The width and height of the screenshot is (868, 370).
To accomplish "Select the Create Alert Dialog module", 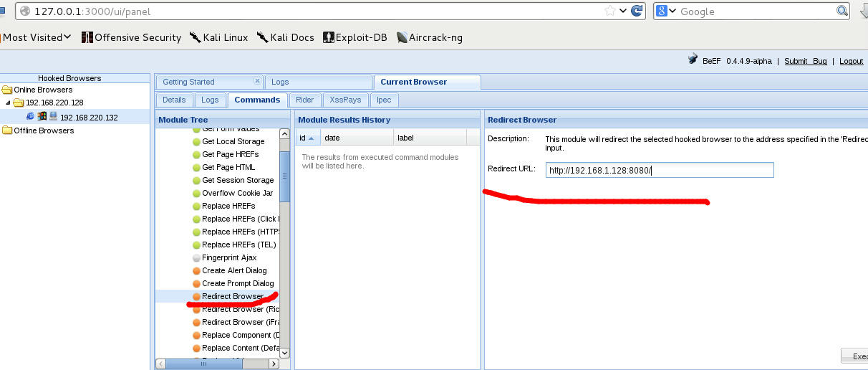I will tap(234, 270).
